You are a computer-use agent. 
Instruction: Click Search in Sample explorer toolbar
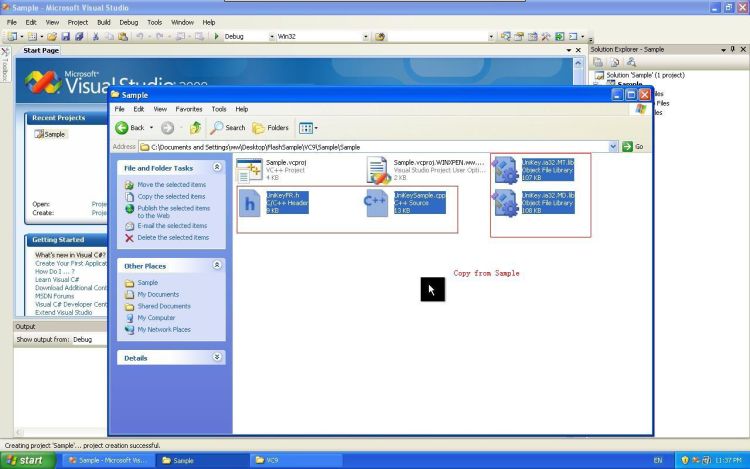(228, 128)
